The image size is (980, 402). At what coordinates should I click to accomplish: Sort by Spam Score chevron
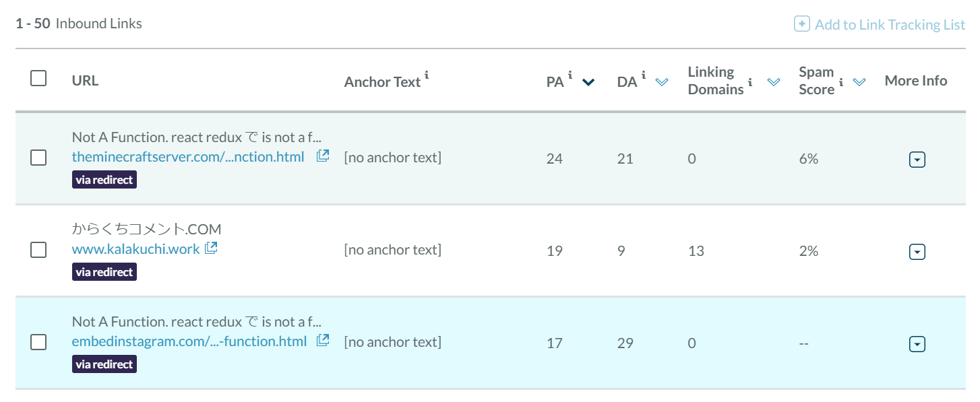859,82
